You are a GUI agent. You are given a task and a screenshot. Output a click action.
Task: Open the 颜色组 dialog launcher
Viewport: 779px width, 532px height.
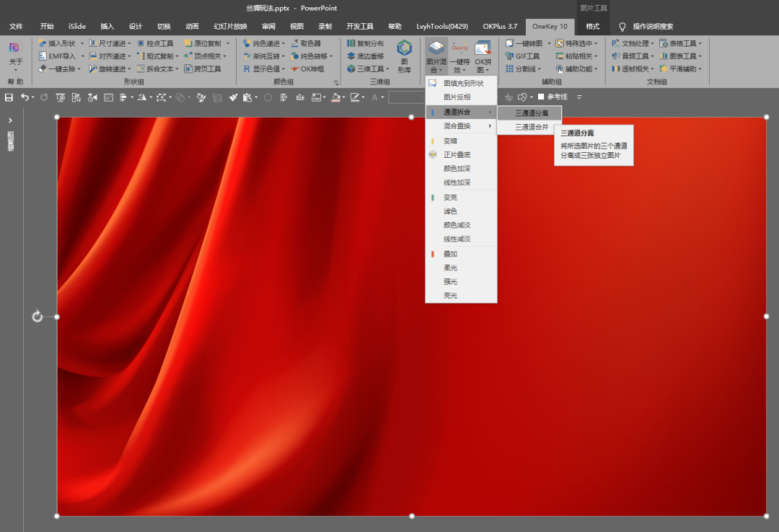tap(336, 82)
